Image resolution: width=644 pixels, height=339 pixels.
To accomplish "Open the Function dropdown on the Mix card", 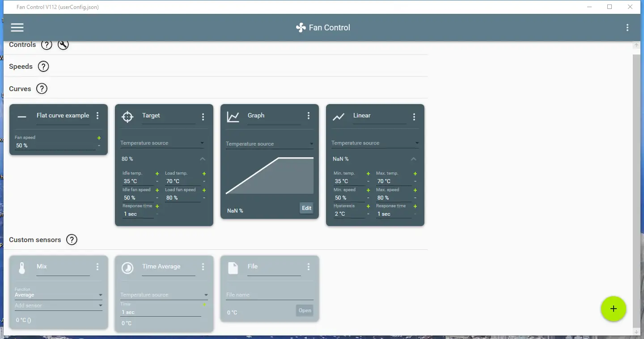I will pos(59,294).
